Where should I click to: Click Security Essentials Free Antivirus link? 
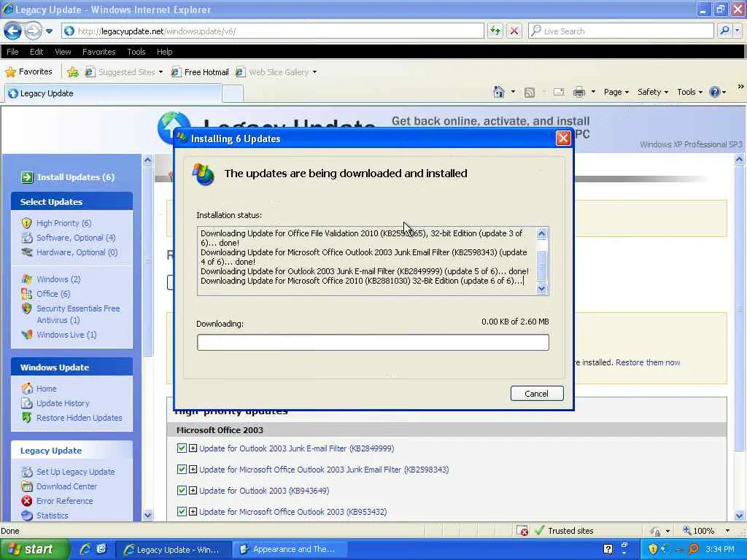point(78,314)
